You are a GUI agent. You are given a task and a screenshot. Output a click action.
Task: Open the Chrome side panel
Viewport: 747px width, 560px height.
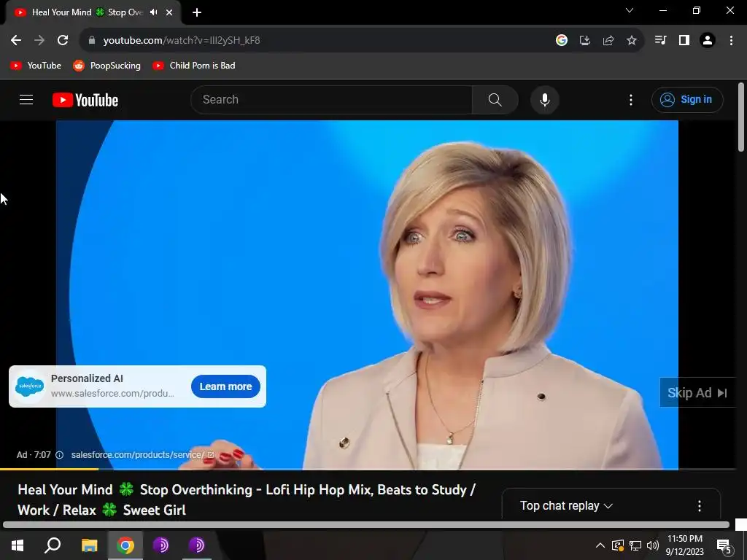[x=684, y=41]
